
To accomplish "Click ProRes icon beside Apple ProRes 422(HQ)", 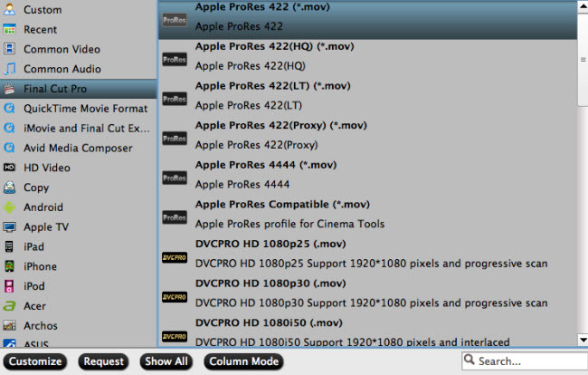I will click(175, 59).
